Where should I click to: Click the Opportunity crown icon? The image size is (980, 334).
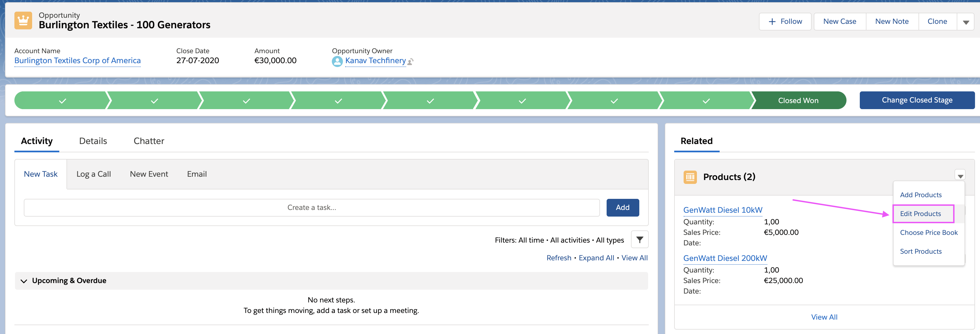click(23, 20)
